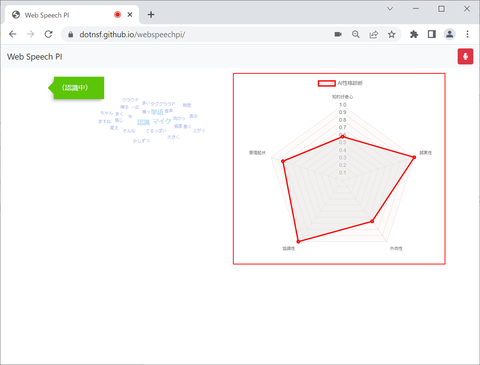Viewport: 480px width, 365px height.
Task: Click the word ますね in the cloud
Action: click(104, 121)
